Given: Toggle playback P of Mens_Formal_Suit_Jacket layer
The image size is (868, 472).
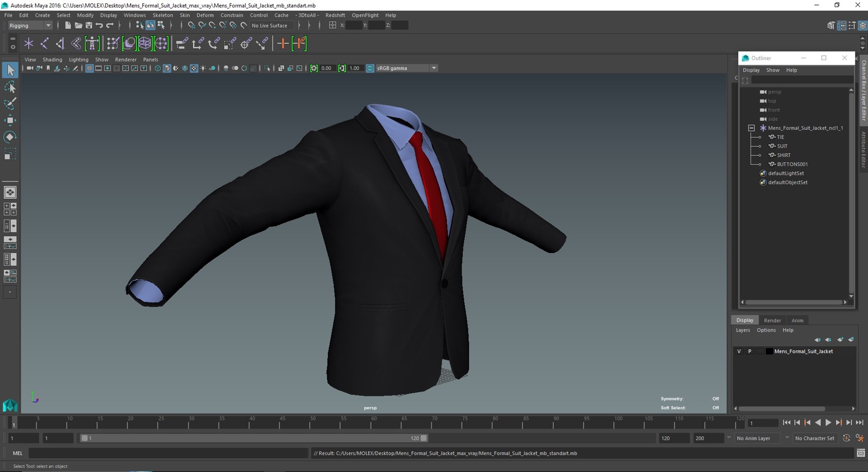Looking at the screenshot, I should coord(750,351).
